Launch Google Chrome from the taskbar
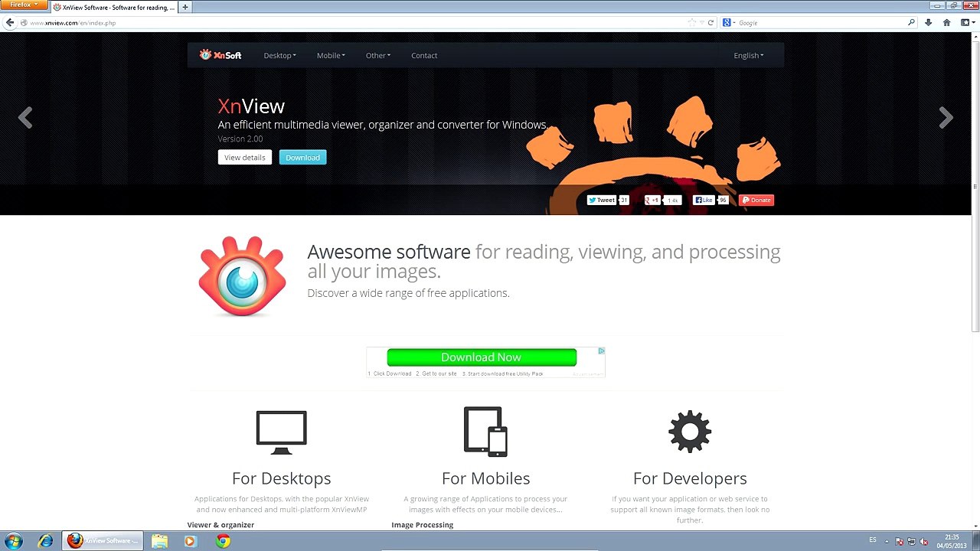Image resolution: width=980 pixels, height=551 pixels. coord(223,541)
